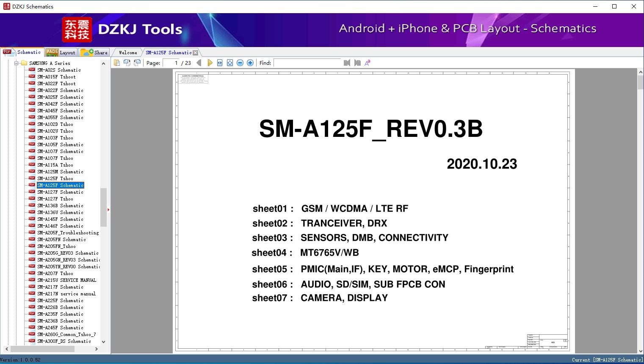Open SM-A207F Tshoo file
The height and width of the screenshot is (364, 644).
point(55,273)
